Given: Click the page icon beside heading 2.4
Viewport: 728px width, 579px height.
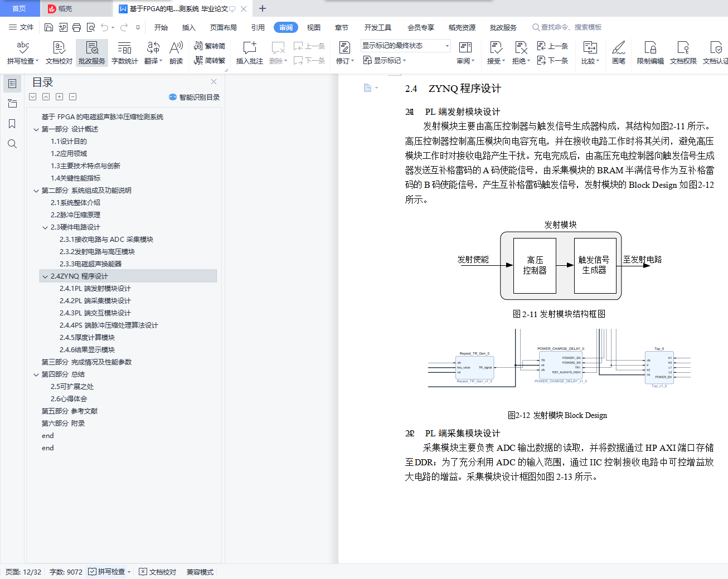Looking at the screenshot, I should (367, 88).
